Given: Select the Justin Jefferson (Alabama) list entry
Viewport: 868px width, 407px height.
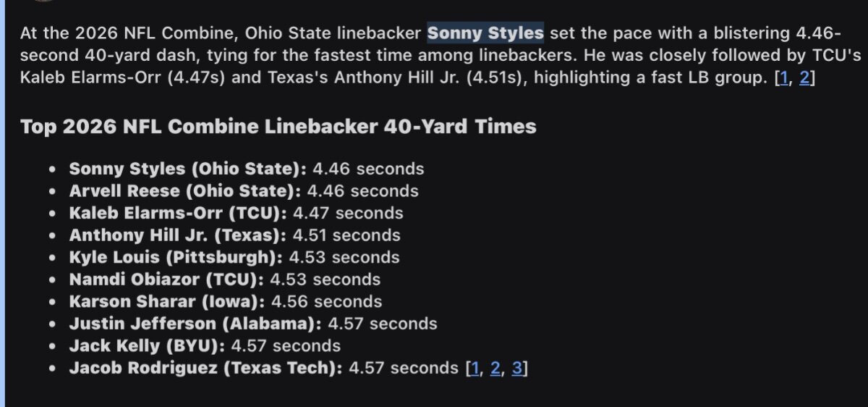Looking at the screenshot, I should point(252,324).
